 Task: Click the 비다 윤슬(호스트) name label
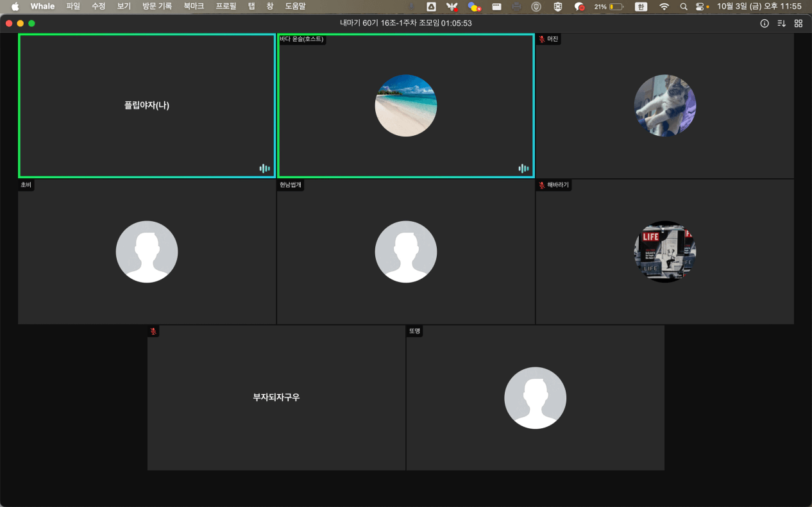coord(301,39)
